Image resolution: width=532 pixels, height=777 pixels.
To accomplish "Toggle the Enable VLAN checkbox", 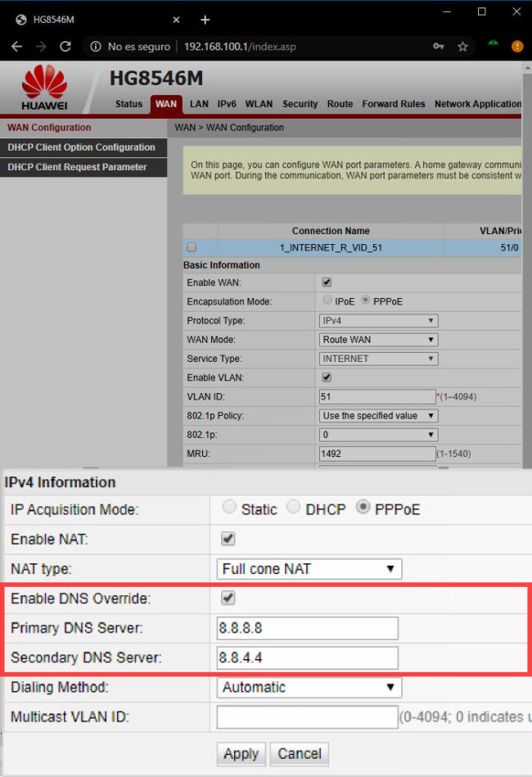I will click(327, 377).
